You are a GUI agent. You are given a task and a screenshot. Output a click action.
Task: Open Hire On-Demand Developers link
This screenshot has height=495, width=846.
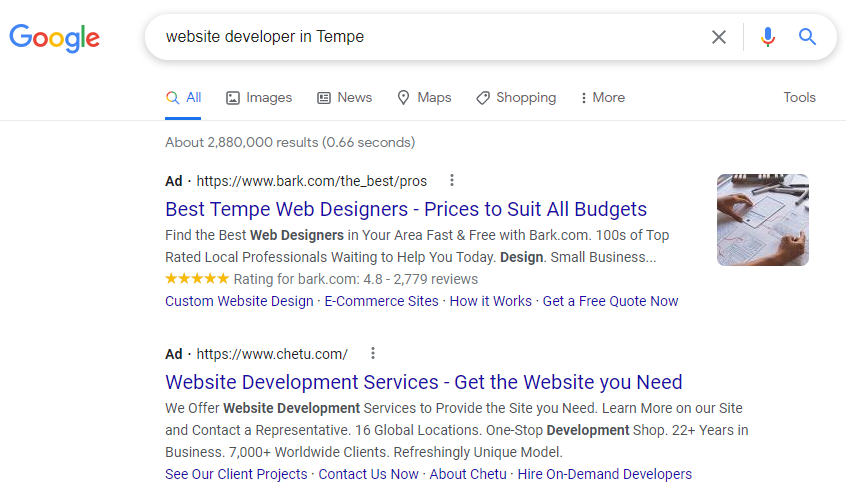[604, 474]
